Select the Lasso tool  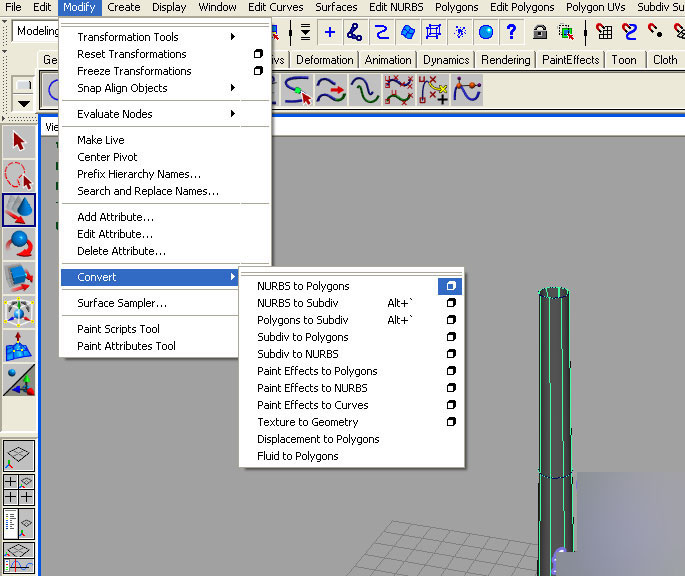[19, 176]
